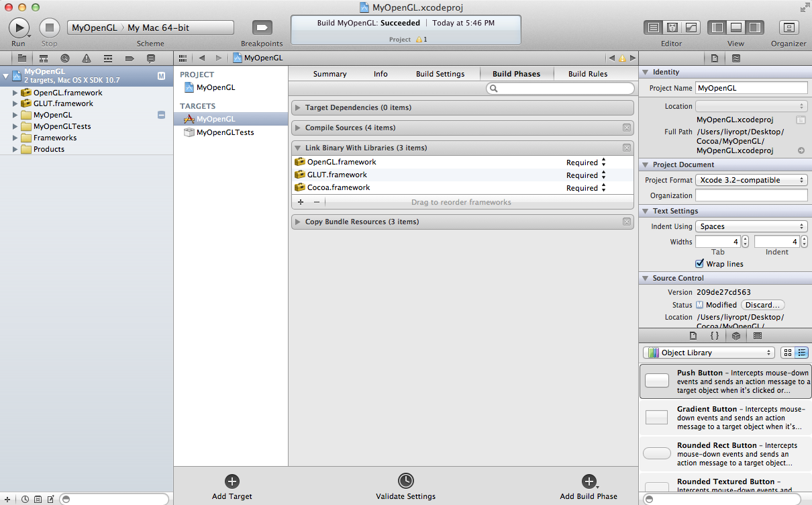Toggle the Wrap lines checkbox
This screenshot has width=812, height=505.
700,264
